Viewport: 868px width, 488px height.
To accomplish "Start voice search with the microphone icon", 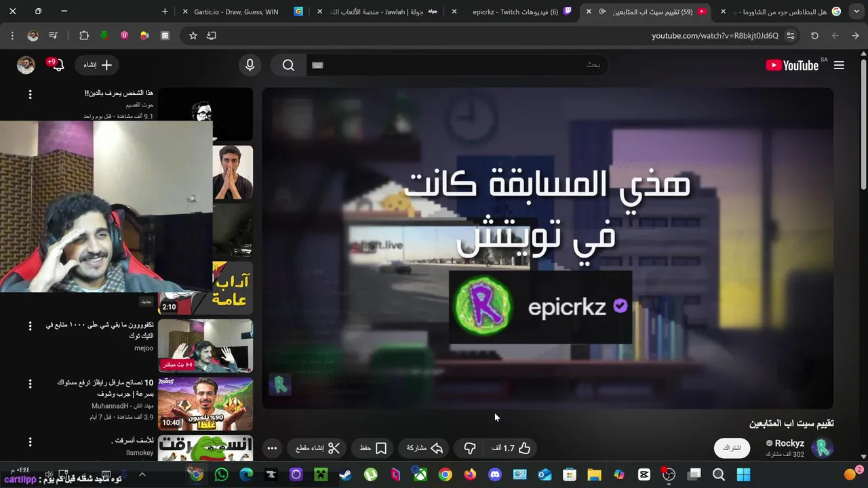I will [250, 65].
